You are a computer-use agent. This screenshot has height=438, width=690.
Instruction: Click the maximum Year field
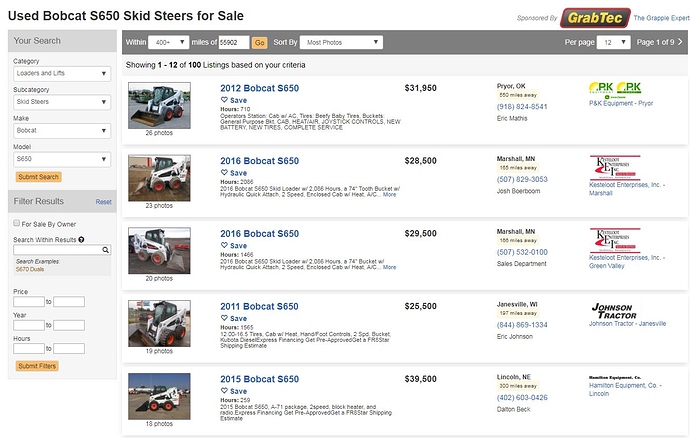(69, 325)
